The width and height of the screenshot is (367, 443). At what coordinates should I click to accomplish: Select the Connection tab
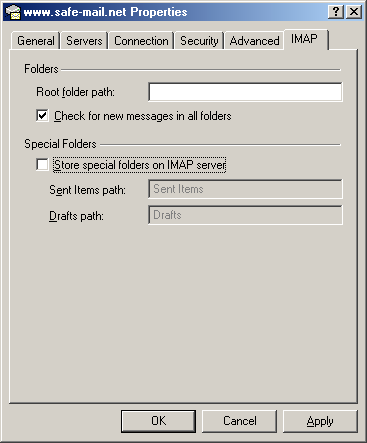click(x=141, y=41)
